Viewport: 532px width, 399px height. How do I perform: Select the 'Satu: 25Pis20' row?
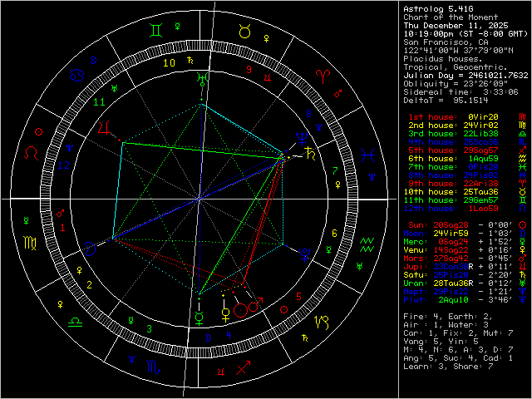pos(465,275)
